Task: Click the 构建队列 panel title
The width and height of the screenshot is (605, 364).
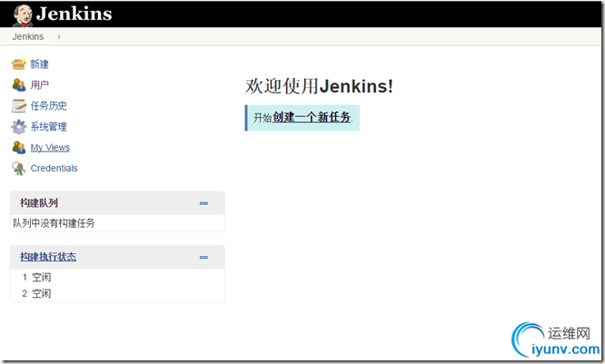Action: tap(39, 202)
